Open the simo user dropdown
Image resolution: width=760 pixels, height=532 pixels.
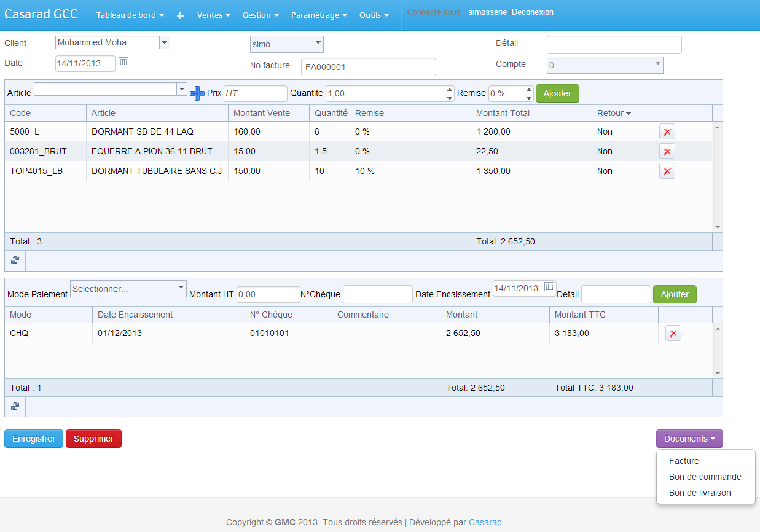287,44
